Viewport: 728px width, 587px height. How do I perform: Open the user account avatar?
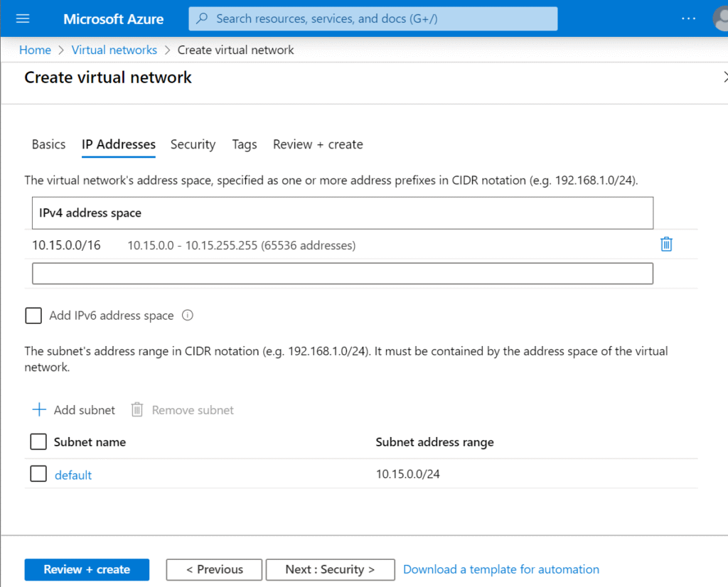pos(721,18)
